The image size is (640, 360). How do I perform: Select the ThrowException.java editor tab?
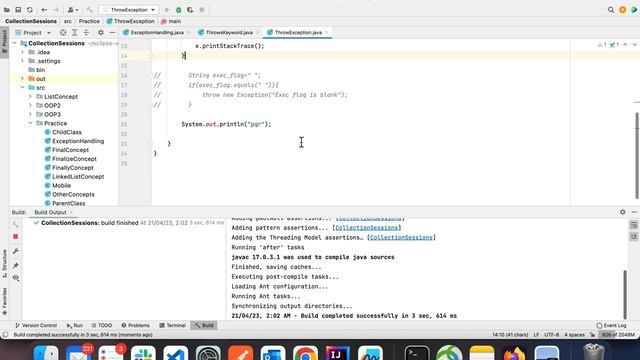click(x=298, y=33)
